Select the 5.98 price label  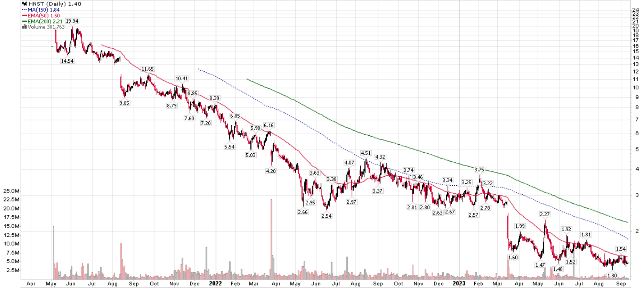point(255,128)
